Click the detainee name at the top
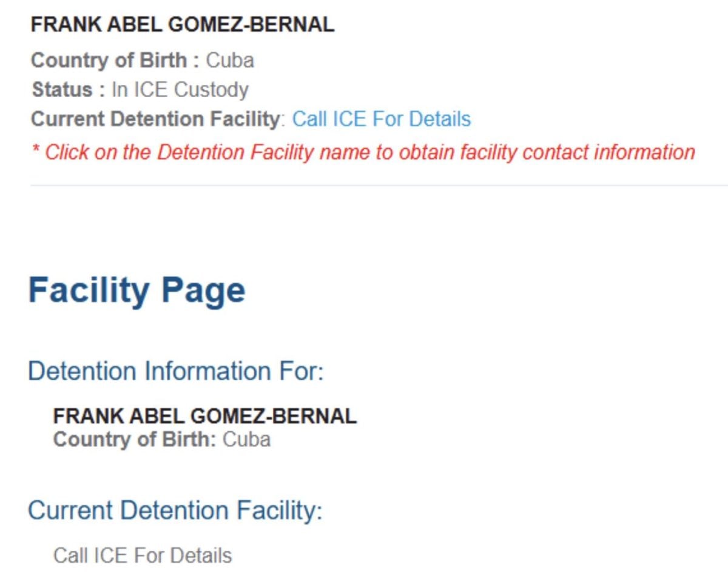728x572 pixels. 182,25
